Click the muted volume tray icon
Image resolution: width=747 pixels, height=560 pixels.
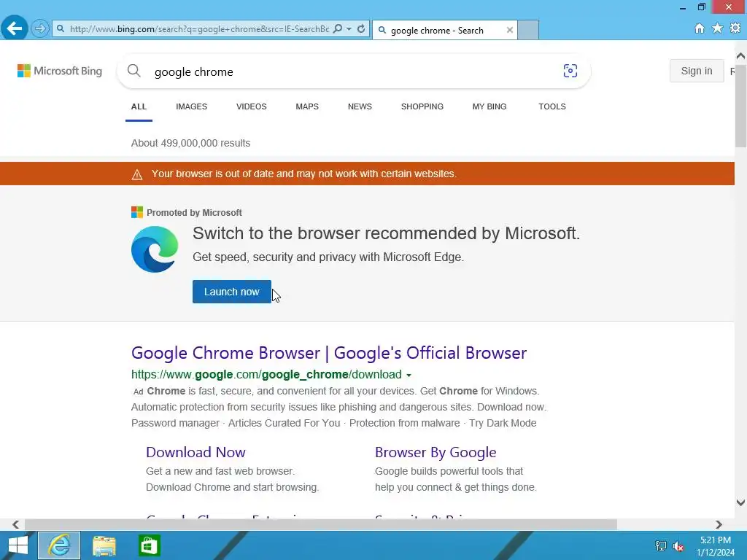pyautogui.click(x=678, y=545)
